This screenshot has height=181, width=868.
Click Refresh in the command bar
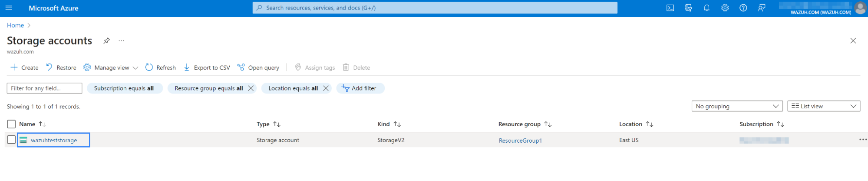[161, 68]
